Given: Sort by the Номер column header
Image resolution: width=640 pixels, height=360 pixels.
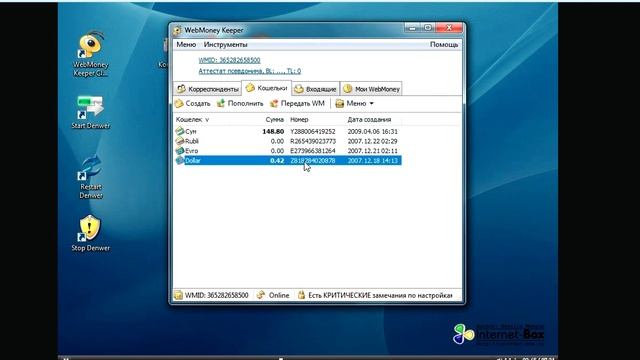Looking at the screenshot, I should point(299,120).
